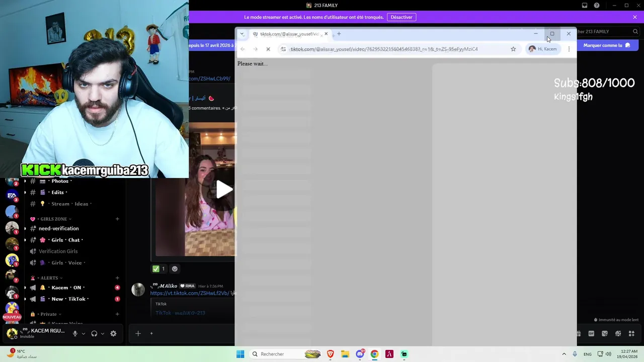Switch to Discord from taskbar

click(360, 354)
